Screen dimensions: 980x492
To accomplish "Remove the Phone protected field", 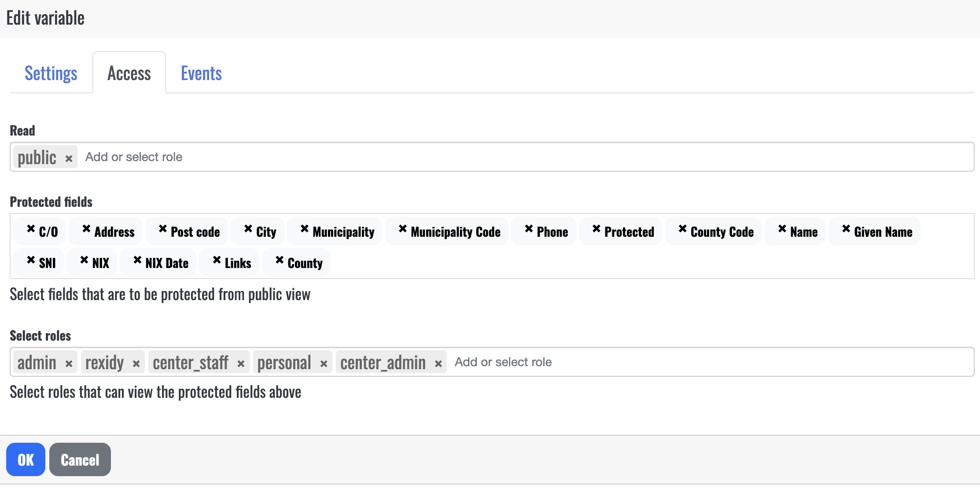I will click(529, 229).
